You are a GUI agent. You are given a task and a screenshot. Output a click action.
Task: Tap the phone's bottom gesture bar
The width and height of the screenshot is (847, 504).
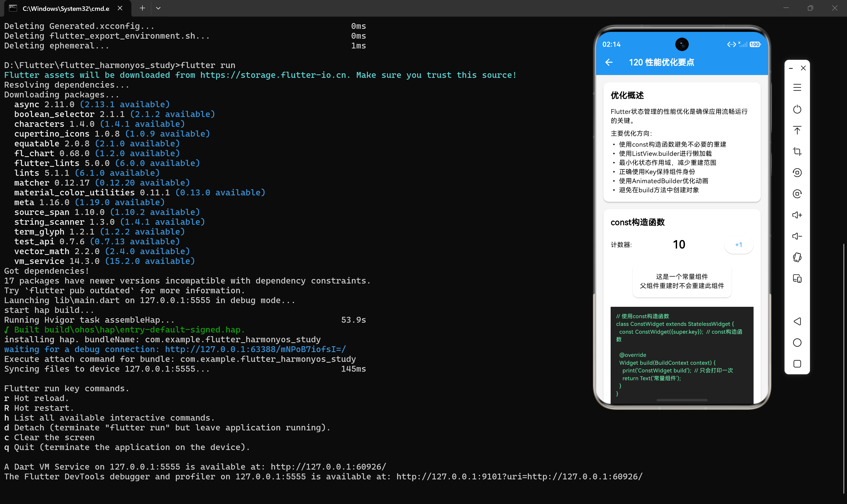[682, 400]
